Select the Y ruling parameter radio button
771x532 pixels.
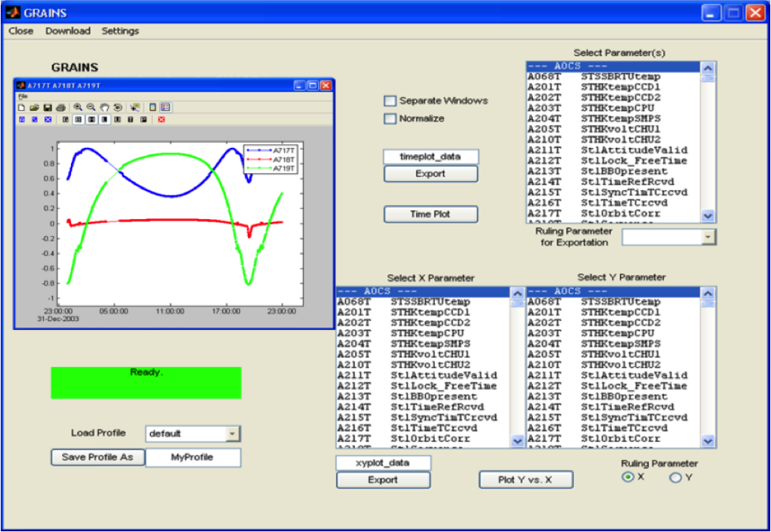click(x=675, y=478)
